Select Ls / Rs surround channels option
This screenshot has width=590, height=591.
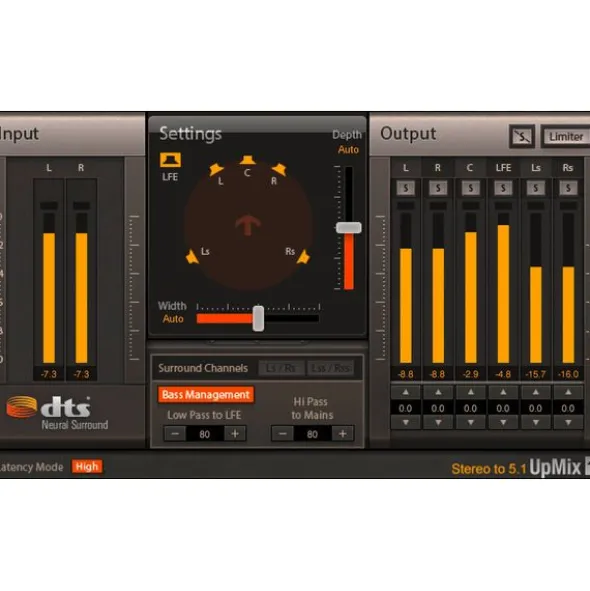282,368
